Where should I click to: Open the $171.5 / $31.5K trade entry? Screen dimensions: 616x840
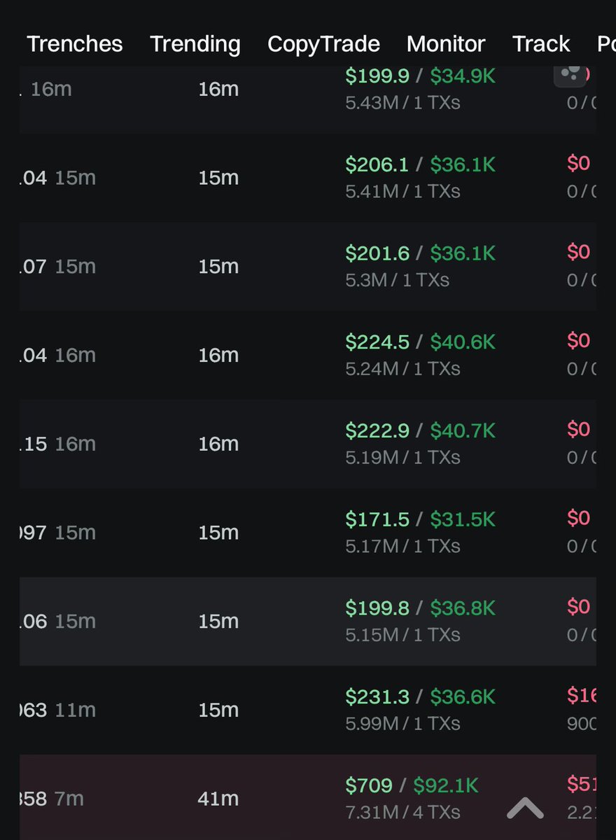coord(420,519)
